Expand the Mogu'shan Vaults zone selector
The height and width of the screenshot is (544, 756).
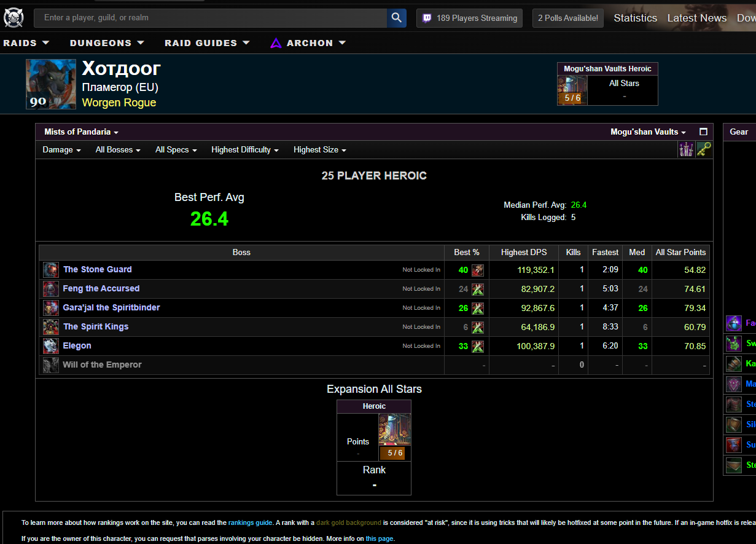648,132
